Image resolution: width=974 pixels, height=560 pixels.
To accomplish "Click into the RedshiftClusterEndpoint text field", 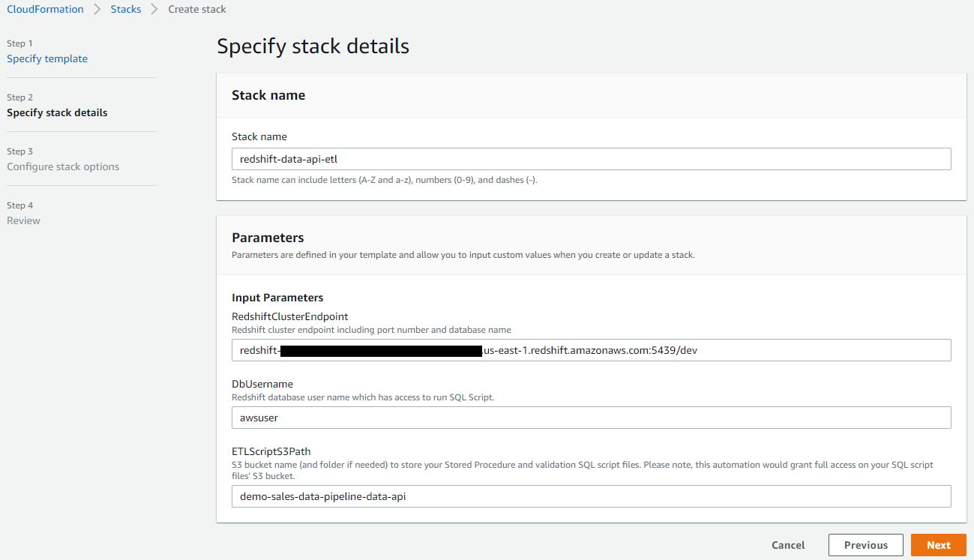I will pyautogui.click(x=591, y=350).
